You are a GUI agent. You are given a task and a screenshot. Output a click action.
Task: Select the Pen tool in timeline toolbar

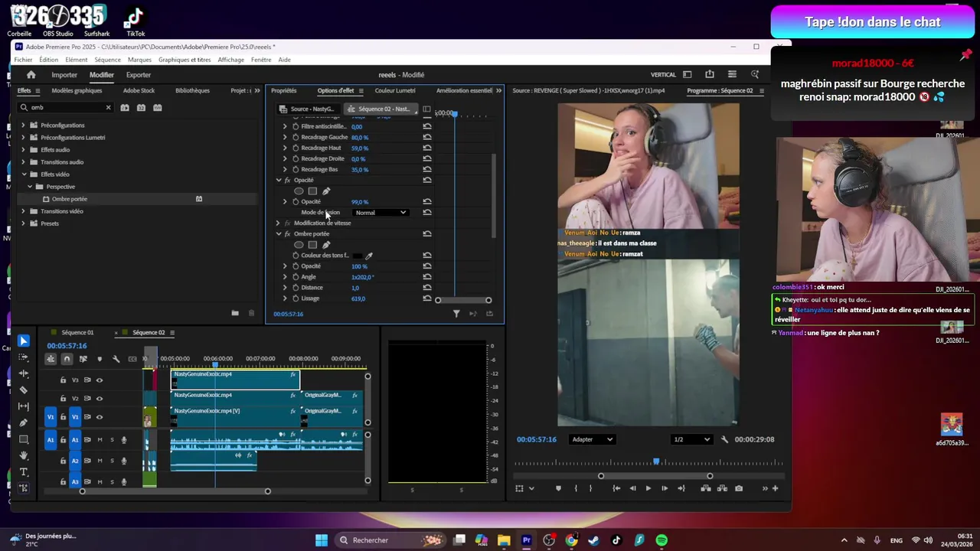[x=24, y=422]
